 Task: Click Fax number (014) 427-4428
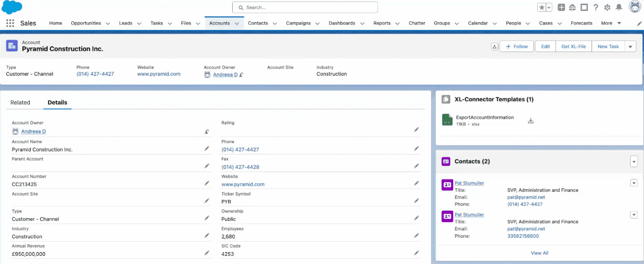(240, 167)
